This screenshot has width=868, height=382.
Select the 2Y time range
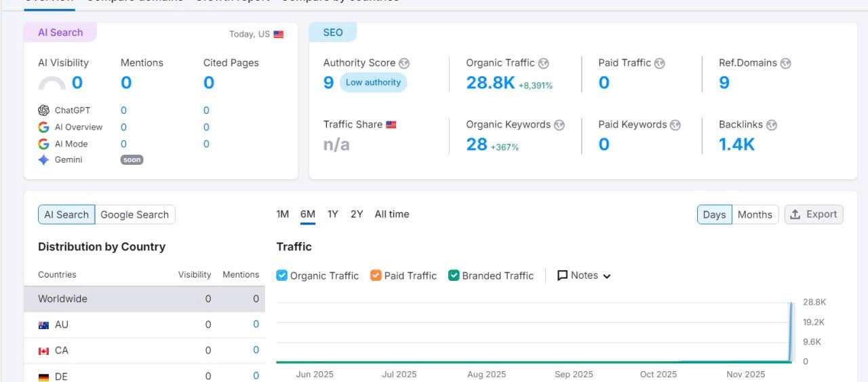[x=357, y=214]
